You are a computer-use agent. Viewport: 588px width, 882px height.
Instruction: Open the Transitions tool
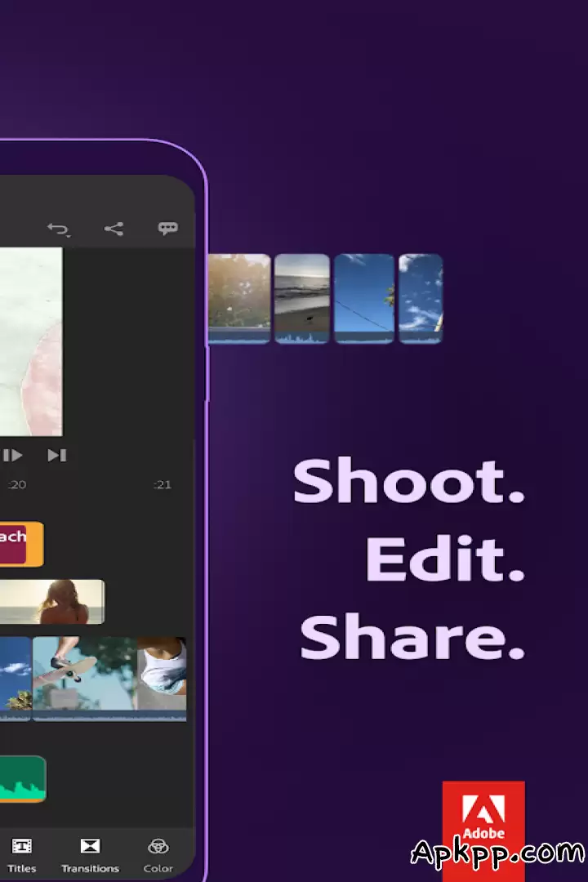(90, 855)
